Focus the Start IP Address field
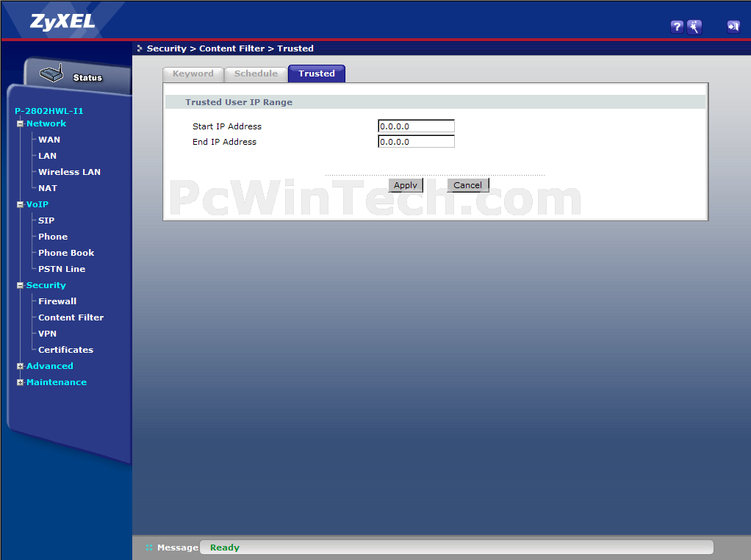 tap(416, 126)
